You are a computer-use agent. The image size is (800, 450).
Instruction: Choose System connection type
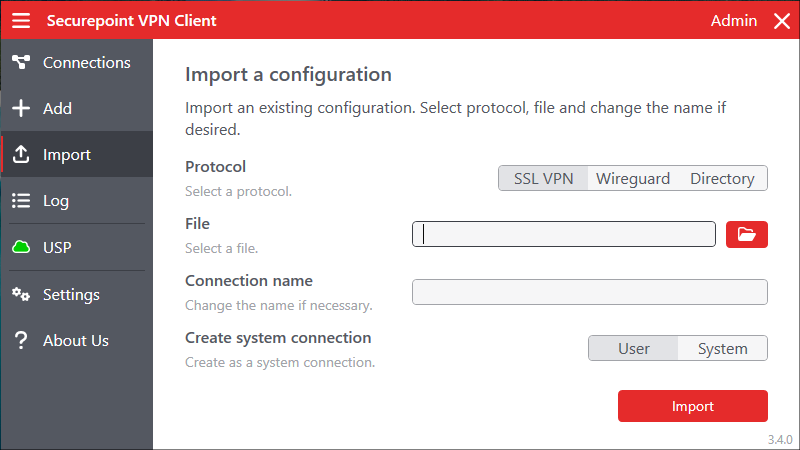pos(722,348)
